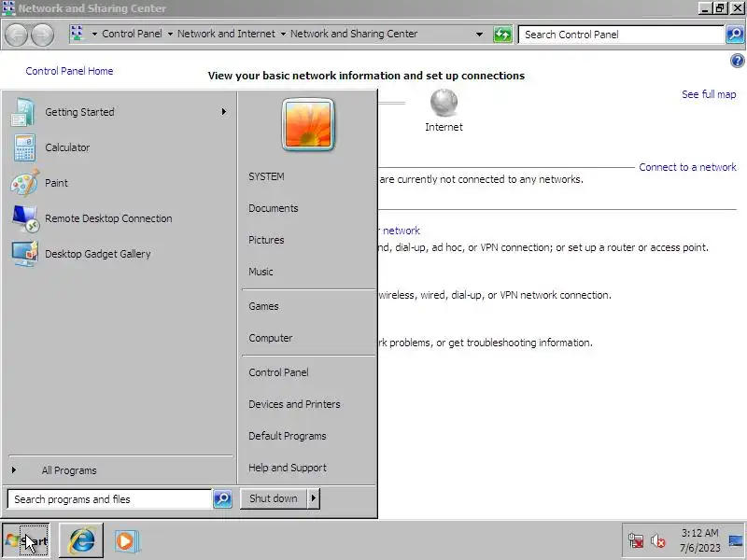
Task: Click network status tray icon
Action: 636,541
